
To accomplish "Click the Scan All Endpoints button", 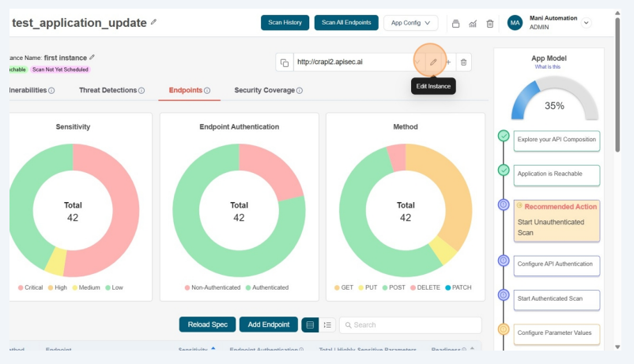I will pyautogui.click(x=346, y=23).
